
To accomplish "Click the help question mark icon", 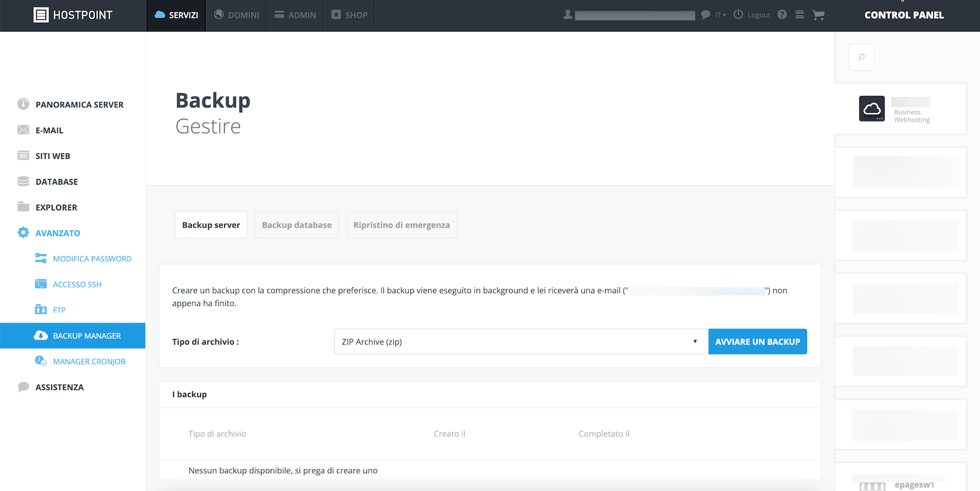I will [782, 15].
